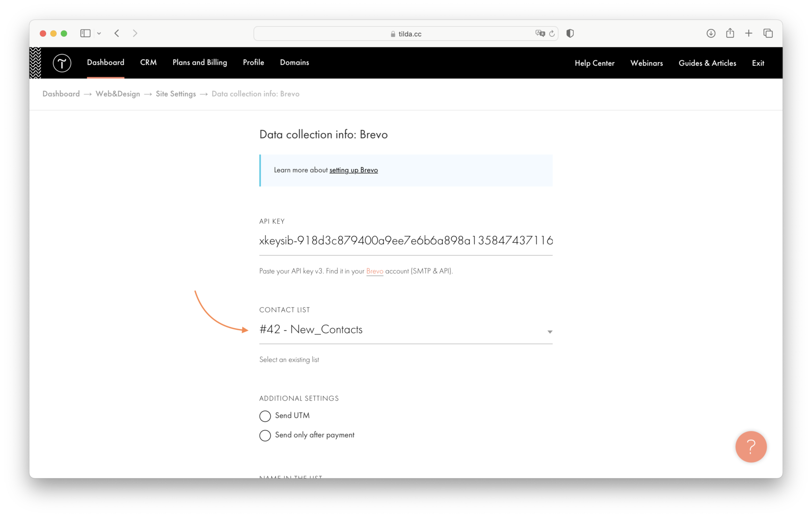Open the Contact List dropdown
Screen dimensions: 812x517
pyautogui.click(x=549, y=332)
